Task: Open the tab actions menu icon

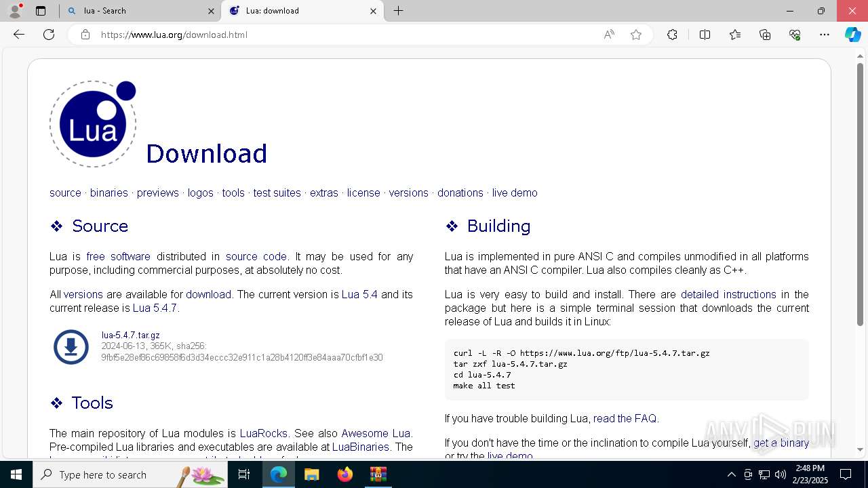Action: 41,11
